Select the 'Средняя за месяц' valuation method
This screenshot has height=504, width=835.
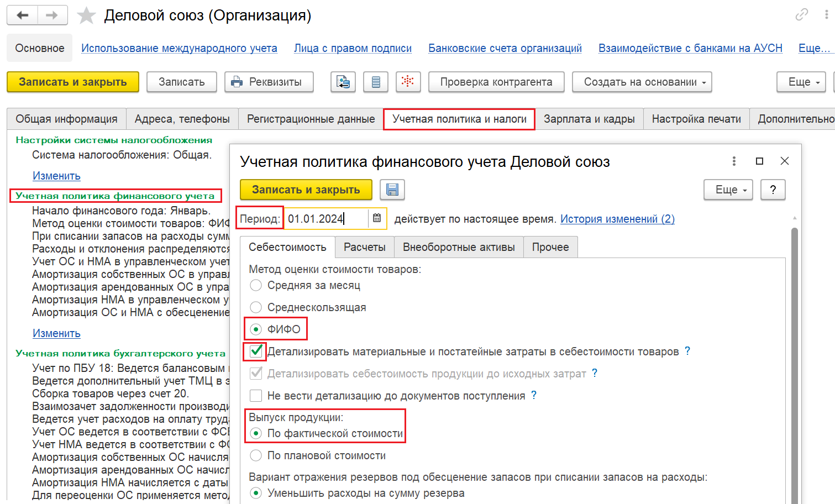256,285
